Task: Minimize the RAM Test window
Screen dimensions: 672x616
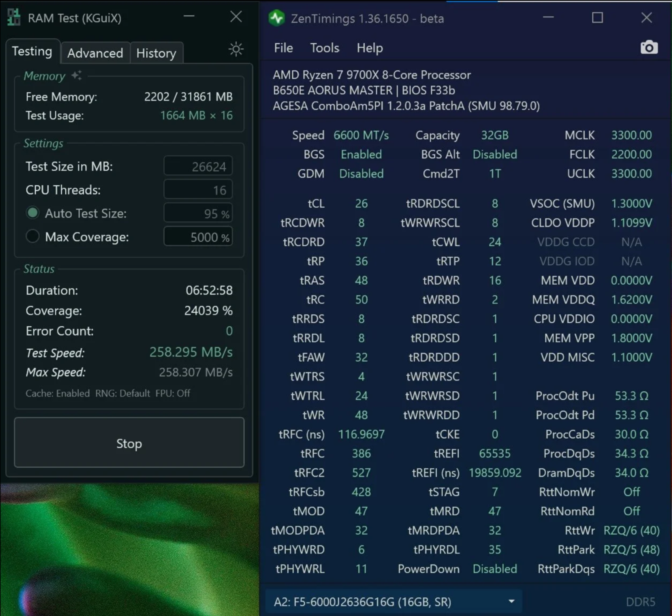Action: click(x=189, y=16)
